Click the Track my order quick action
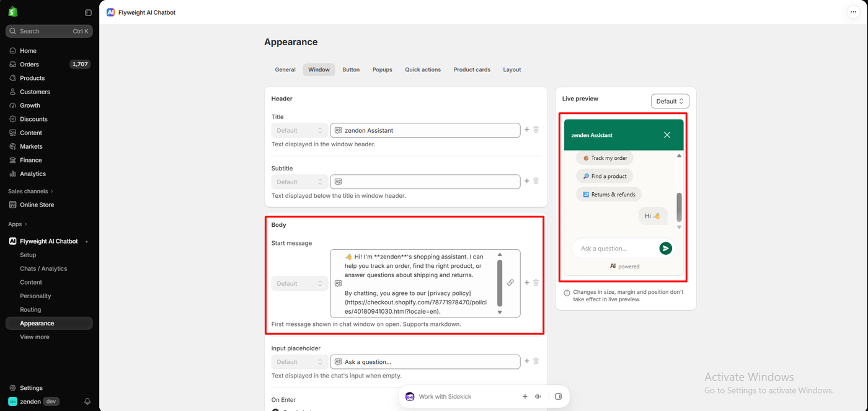The height and width of the screenshot is (411, 868). (604, 158)
